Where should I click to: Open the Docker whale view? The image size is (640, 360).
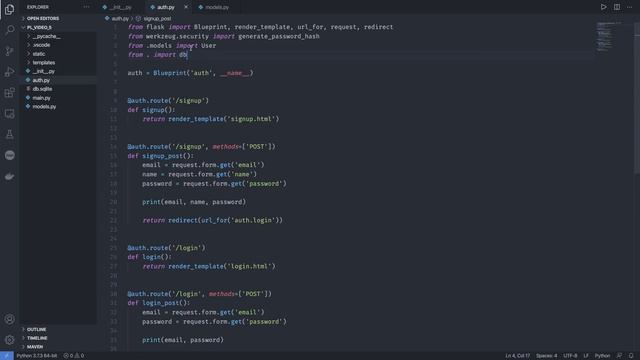[9, 176]
